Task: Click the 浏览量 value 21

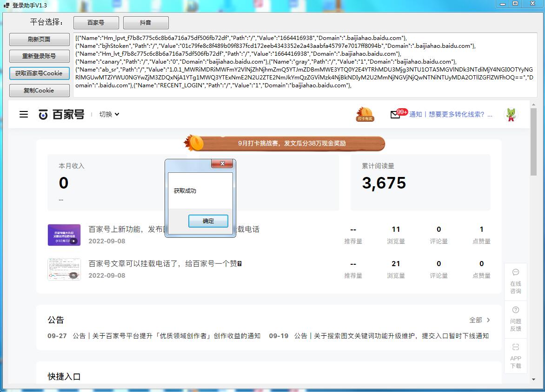Action: [396, 263]
